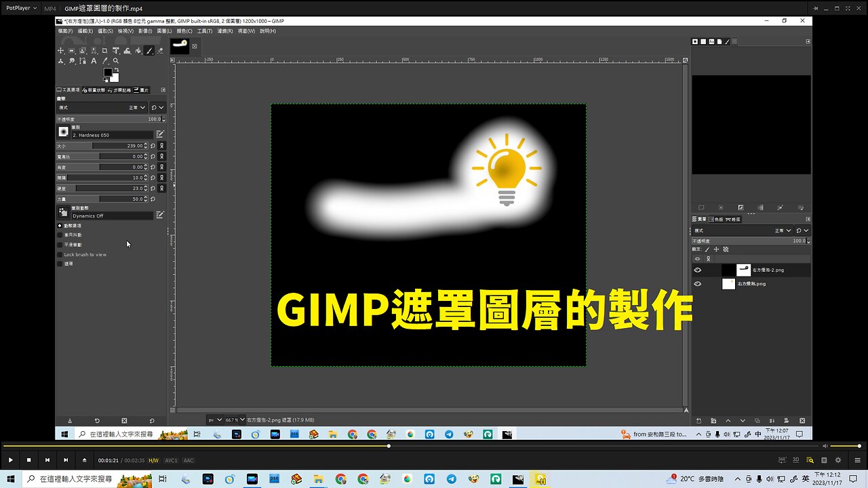Image resolution: width=868 pixels, height=488 pixels.
Task: Raise the layer with the up arrow
Action: [728, 420]
